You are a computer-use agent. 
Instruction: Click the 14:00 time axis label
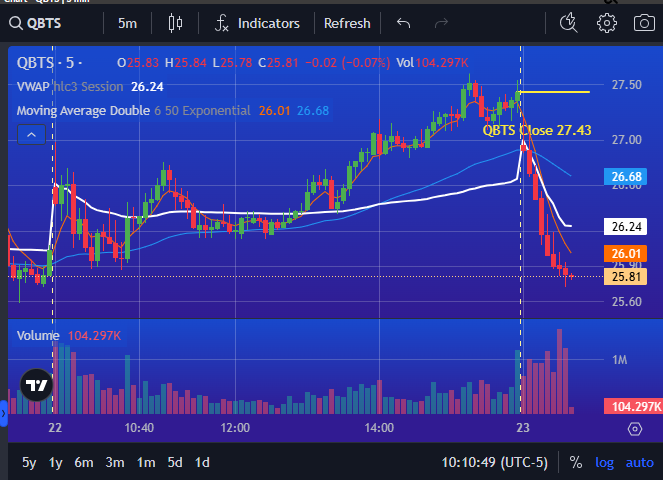(379, 428)
